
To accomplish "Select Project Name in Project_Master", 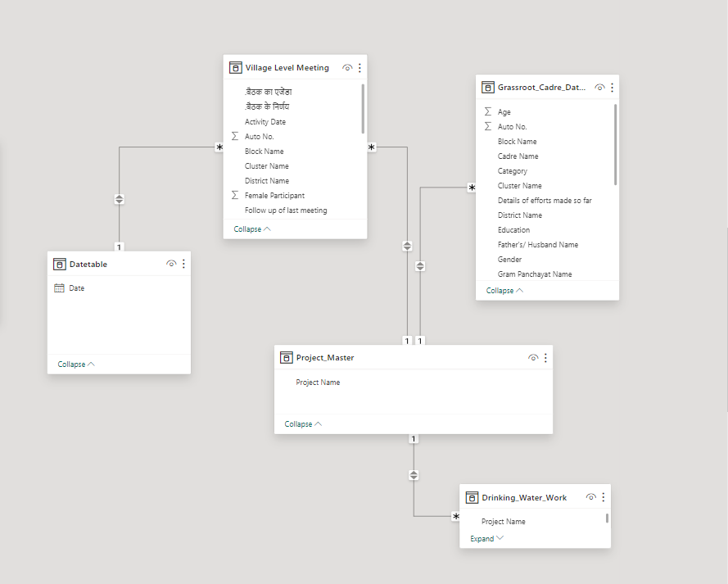I will 318,382.
